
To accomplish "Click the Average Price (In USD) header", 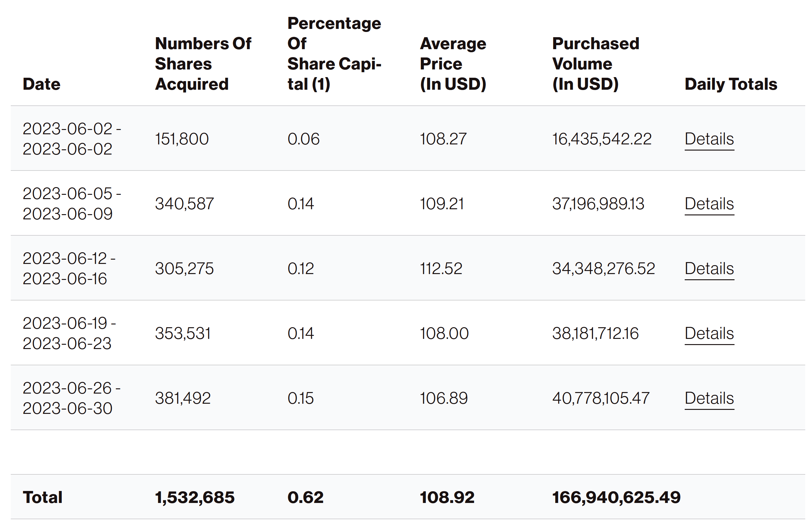I will point(453,64).
